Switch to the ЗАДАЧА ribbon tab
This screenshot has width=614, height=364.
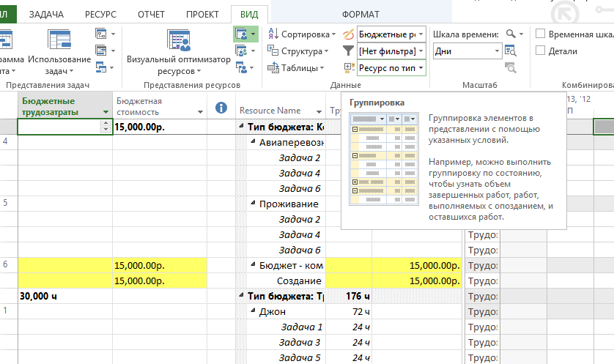(46, 14)
